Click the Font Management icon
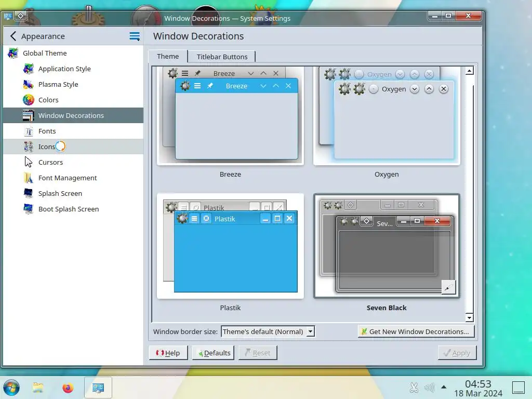The width and height of the screenshot is (532, 399). (29, 178)
